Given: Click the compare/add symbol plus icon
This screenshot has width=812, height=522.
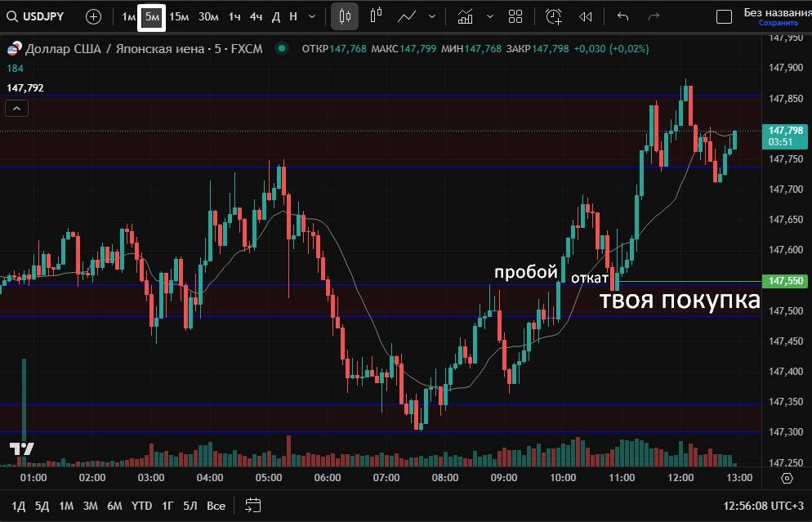Looking at the screenshot, I should [x=93, y=16].
